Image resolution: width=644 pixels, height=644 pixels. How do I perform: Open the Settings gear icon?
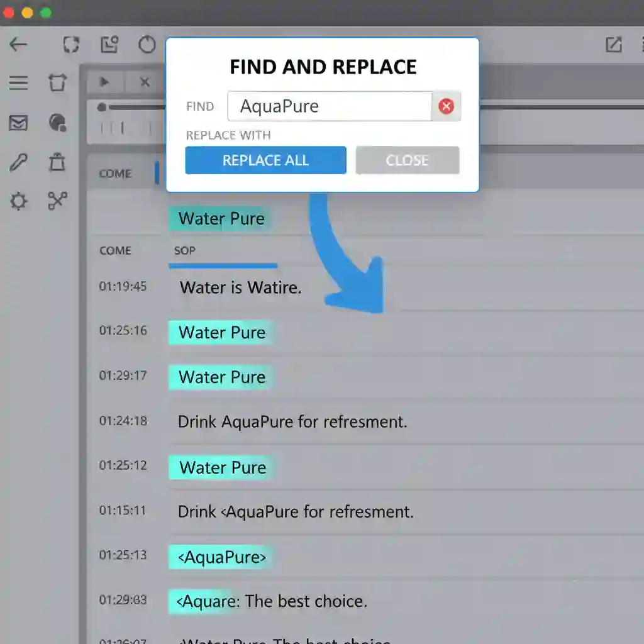19,201
